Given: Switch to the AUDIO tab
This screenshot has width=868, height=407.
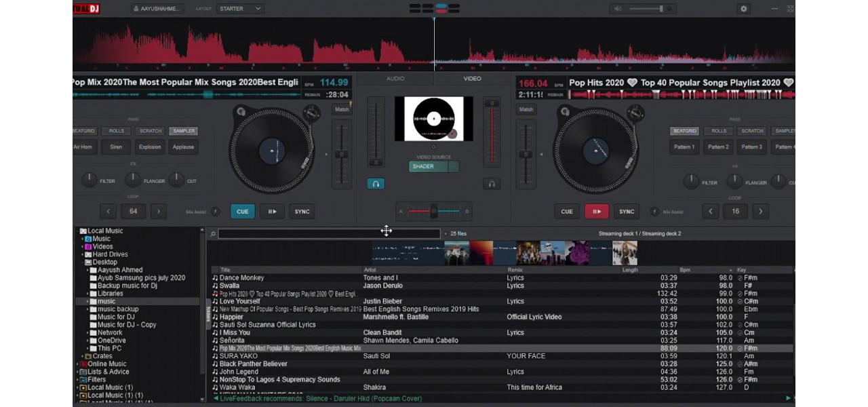Looking at the screenshot, I should (395, 79).
